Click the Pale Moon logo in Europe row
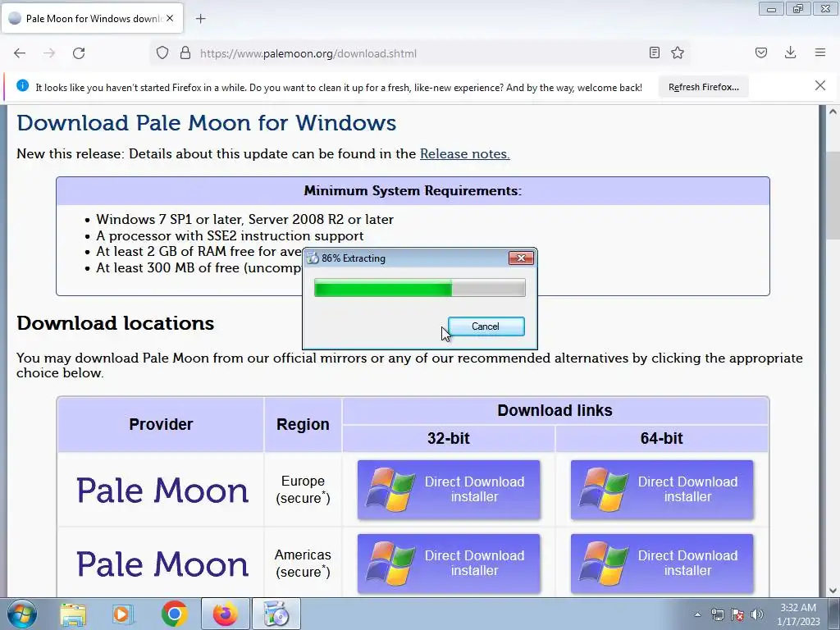 (x=162, y=491)
